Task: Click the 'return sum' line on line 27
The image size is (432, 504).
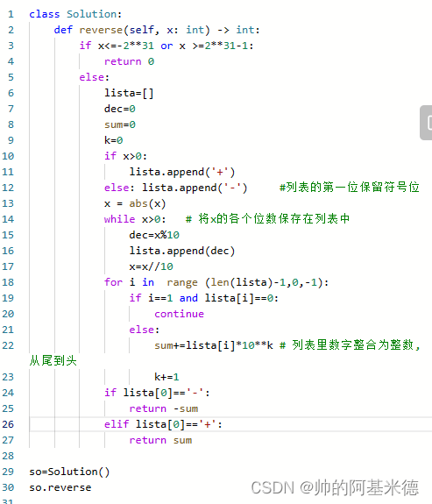Action: 160,440
